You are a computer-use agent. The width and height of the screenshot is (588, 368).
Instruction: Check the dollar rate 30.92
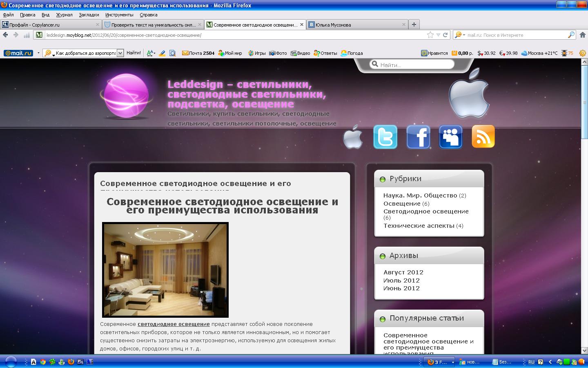coord(487,53)
